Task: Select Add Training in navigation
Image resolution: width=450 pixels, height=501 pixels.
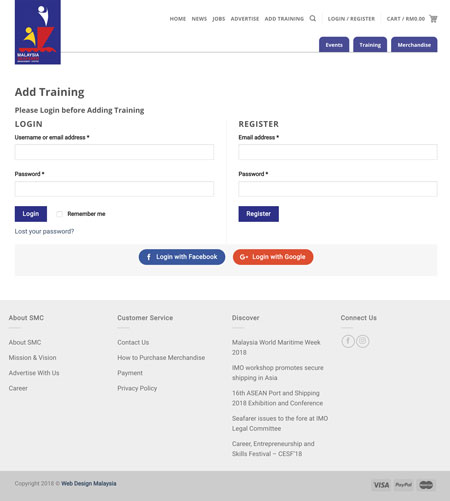Action: coord(284,19)
